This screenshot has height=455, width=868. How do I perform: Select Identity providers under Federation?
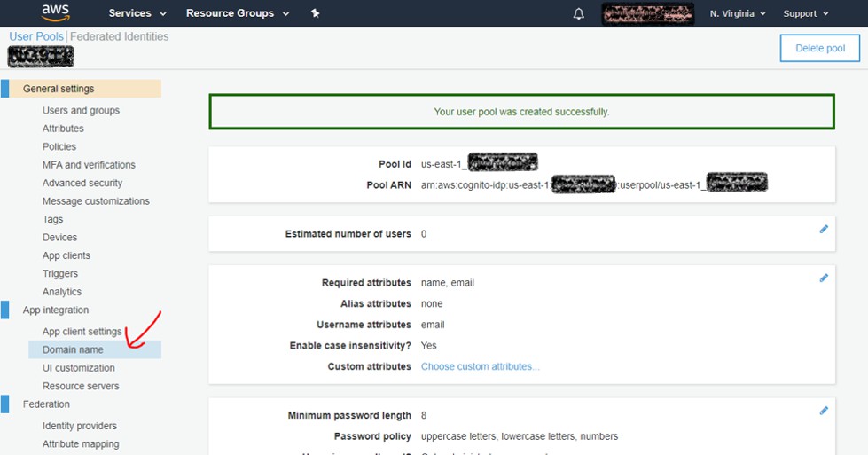click(x=79, y=426)
